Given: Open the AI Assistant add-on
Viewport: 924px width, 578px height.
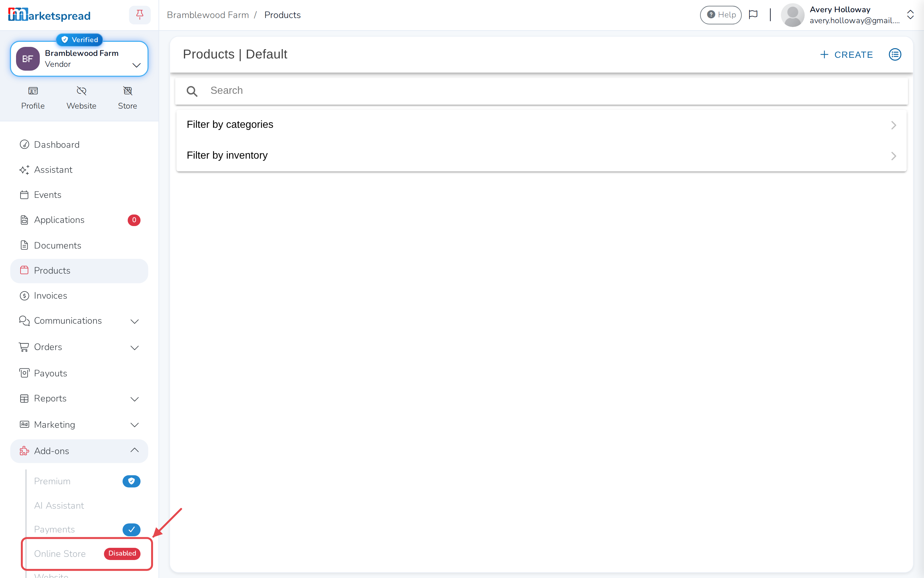Looking at the screenshot, I should click(x=59, y=505).
